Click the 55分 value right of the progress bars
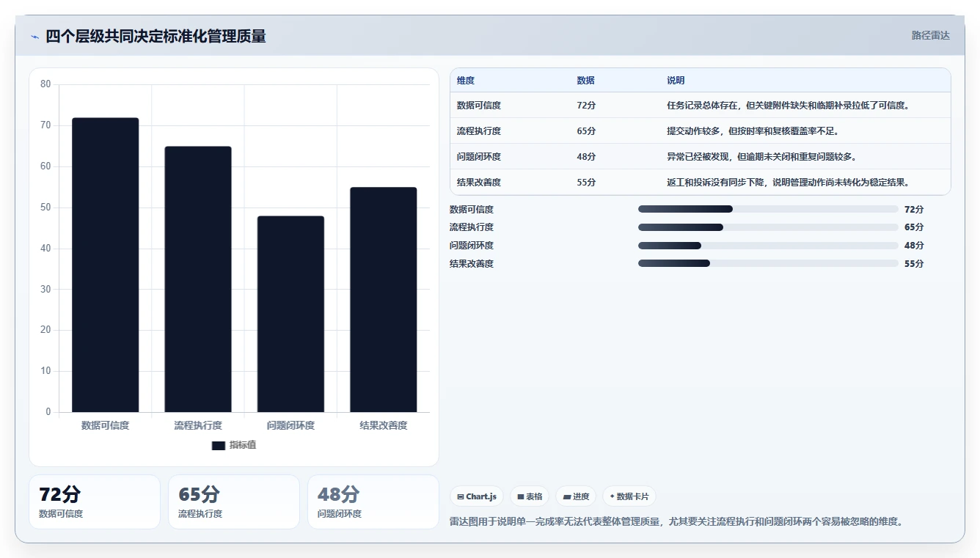Screen dimensions: 980x558 click(914, 263)
